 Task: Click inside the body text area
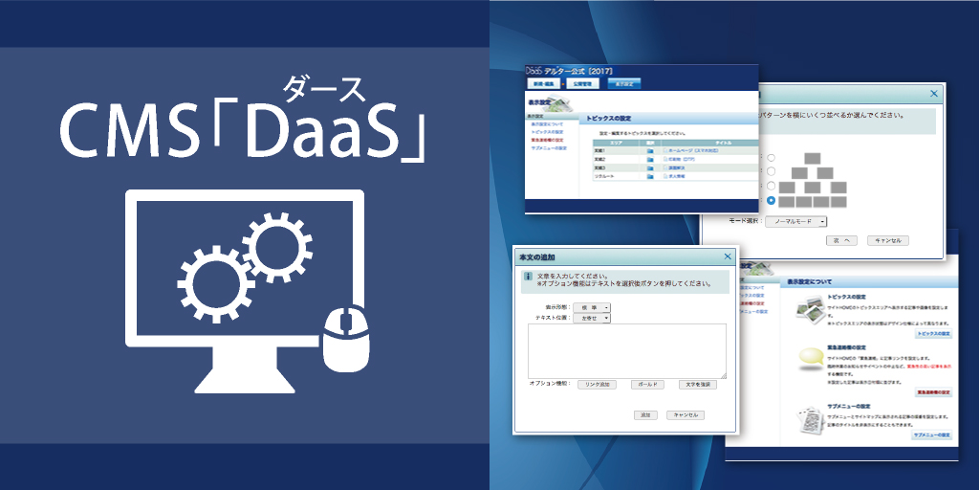click(x=627, y=351)
